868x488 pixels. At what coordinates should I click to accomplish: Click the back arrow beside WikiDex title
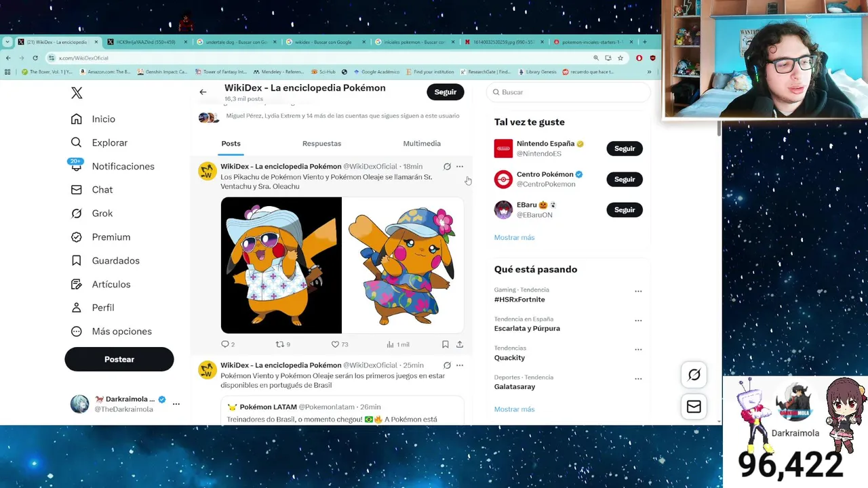[203, 92]
